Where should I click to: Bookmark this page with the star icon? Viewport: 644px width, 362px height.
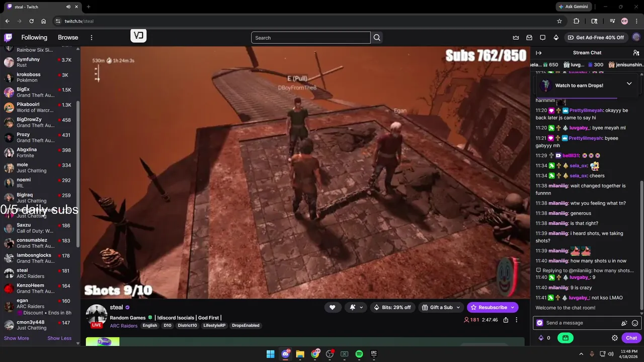click(559, 21)
